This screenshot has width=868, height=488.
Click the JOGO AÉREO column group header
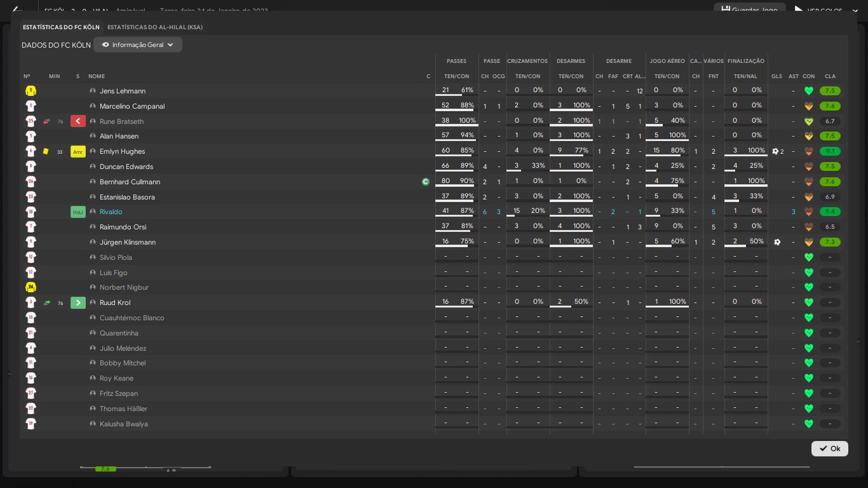667,61
